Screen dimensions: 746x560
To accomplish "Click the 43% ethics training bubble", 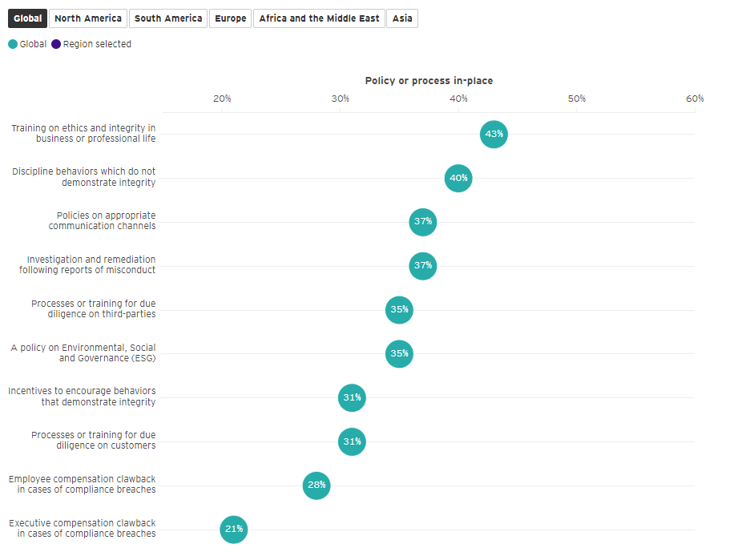I will [x=494, y=134].
